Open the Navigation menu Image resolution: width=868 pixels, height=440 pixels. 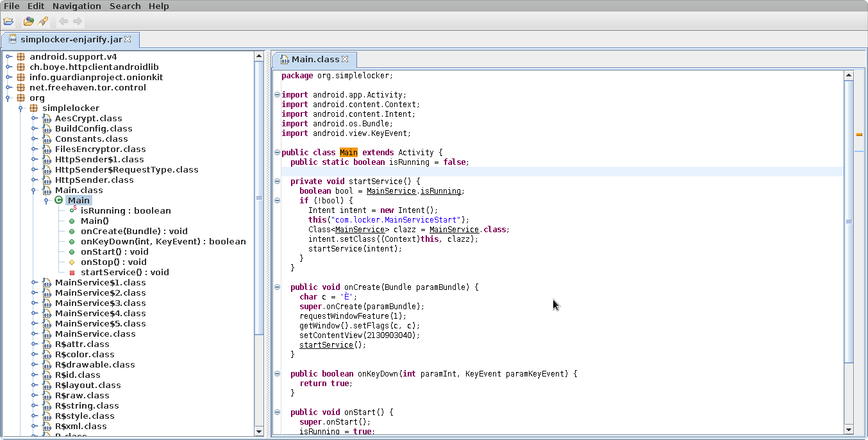(x=77, y=6)
